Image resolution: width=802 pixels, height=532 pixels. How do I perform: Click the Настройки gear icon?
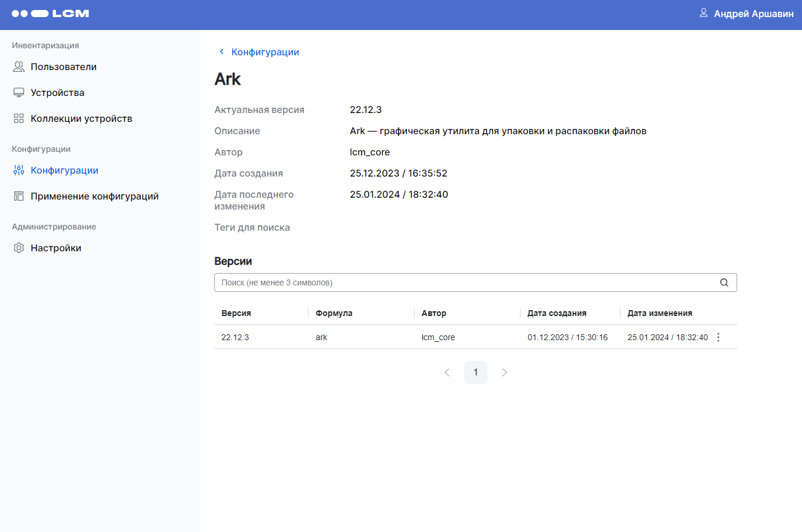click(x=19, y=248)
